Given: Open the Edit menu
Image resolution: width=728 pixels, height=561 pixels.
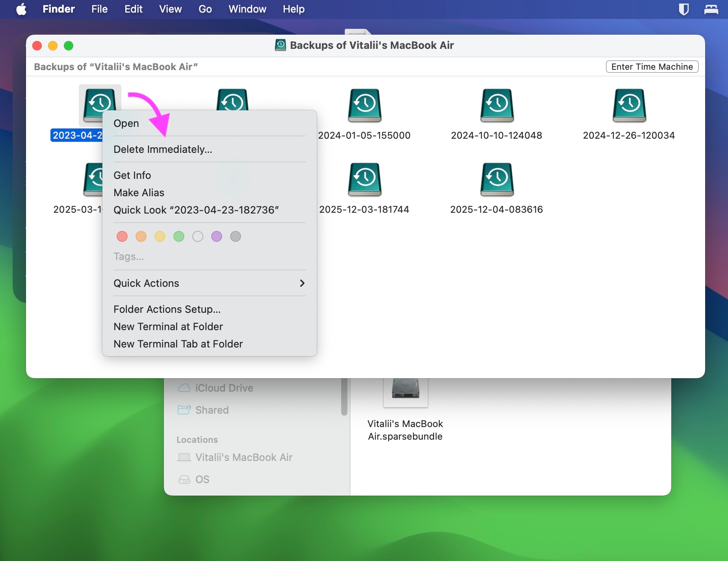Looking at the screenshot, I should click(134, 9).
